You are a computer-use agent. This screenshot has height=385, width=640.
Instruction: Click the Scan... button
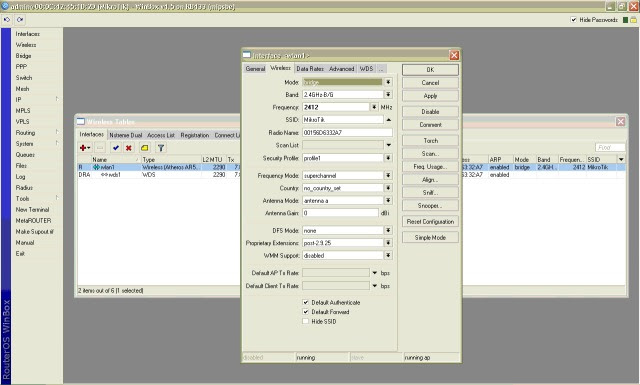click(430, 154)
